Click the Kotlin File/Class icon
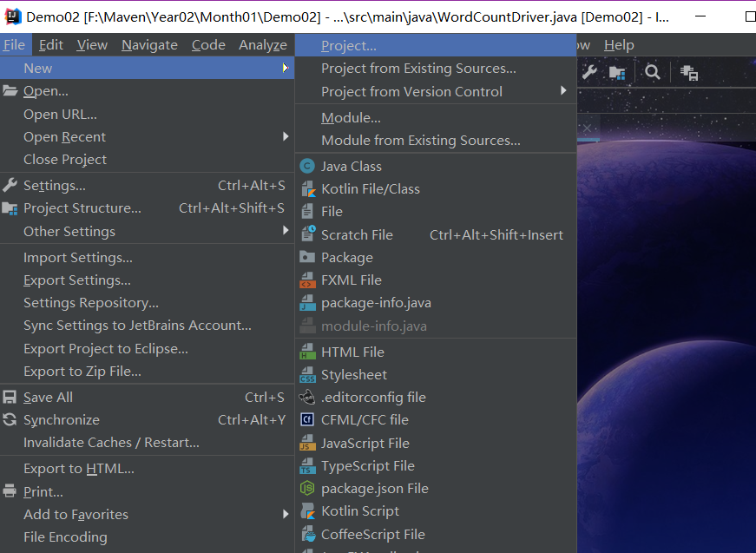Screen dimensions: 756x553 307,189
